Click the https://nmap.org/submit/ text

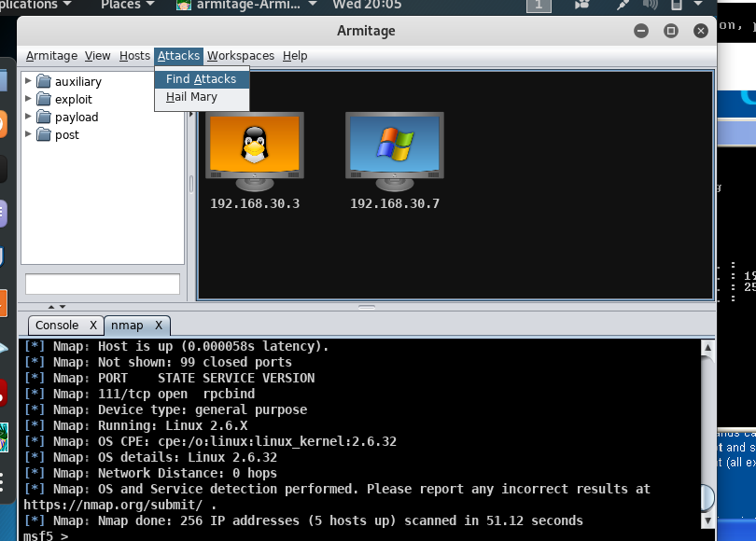coord(113,505)
